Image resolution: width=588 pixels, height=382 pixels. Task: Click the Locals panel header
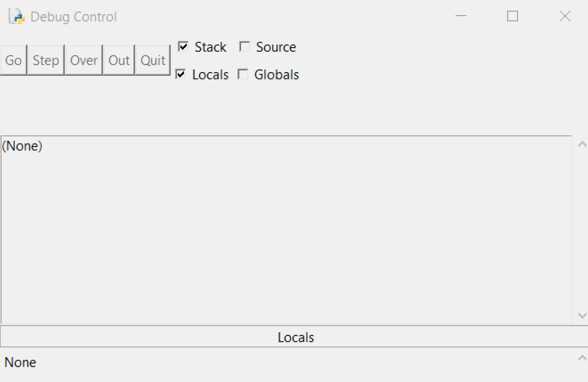point(295,337)
